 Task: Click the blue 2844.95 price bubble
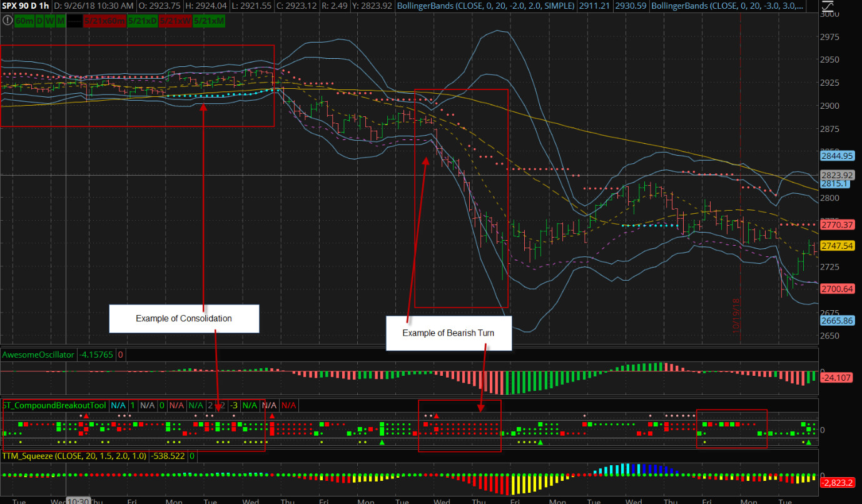pos(838,156)
